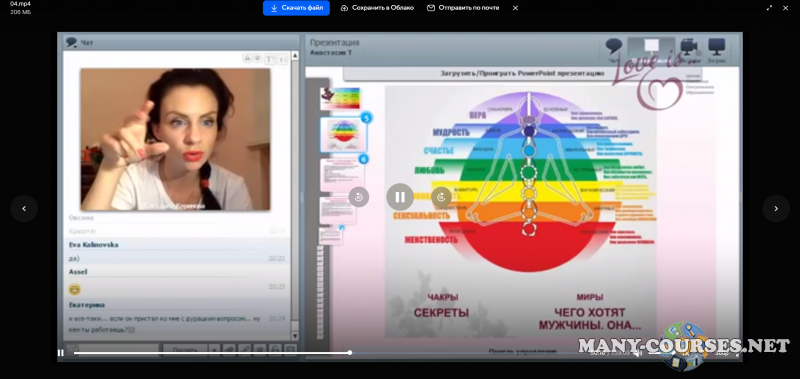800x379 pixels.
Task: Click the chat scrollbar down arrow
Action: pos(294,336)
